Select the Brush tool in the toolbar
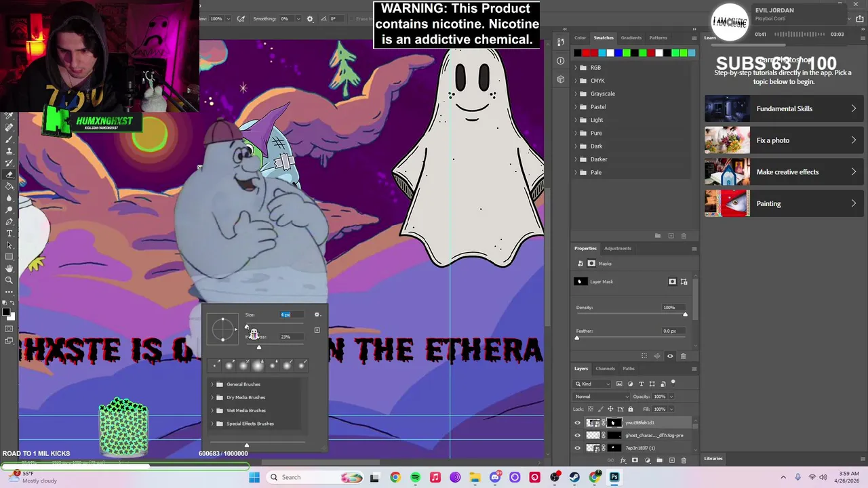This screenshot has height=488, width=868. coord(9,139)
